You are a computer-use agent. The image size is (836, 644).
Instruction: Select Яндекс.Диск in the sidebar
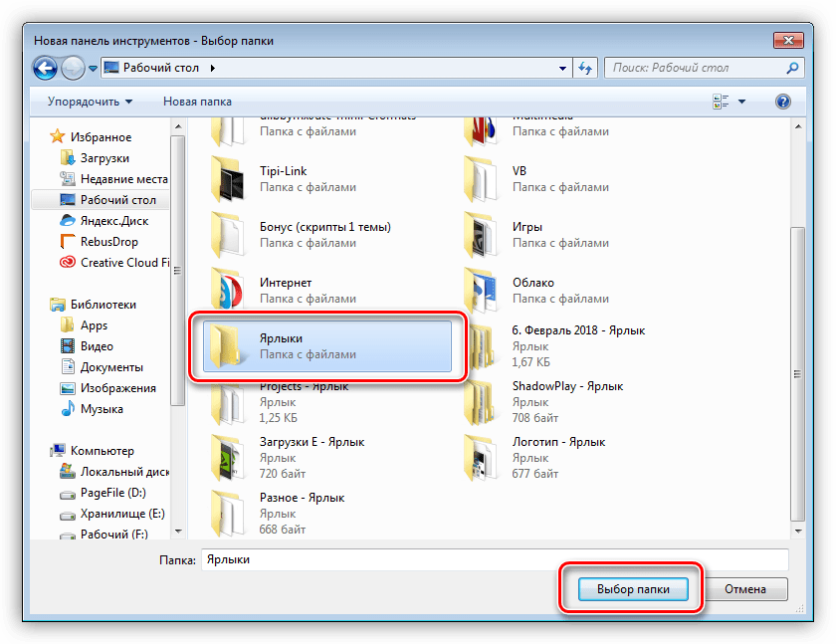point(110,221)
